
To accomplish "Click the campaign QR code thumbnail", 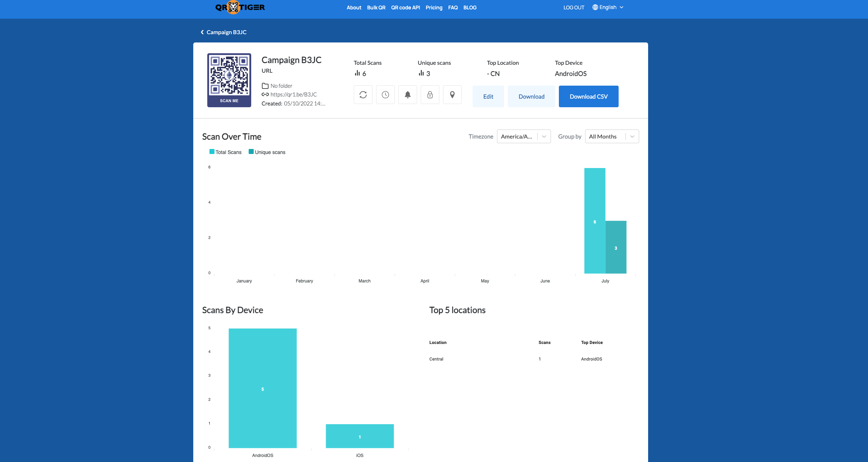I will (x=229, y=80).
